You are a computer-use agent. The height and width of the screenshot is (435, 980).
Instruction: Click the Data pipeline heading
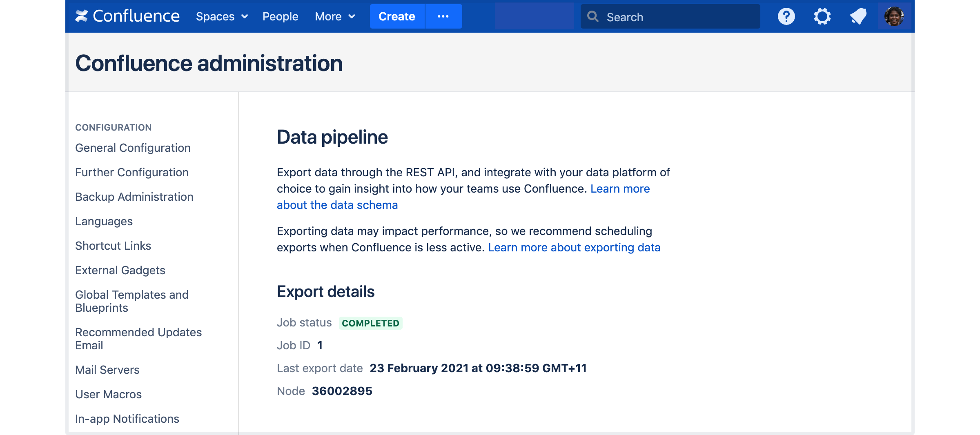tap(332, 137)
